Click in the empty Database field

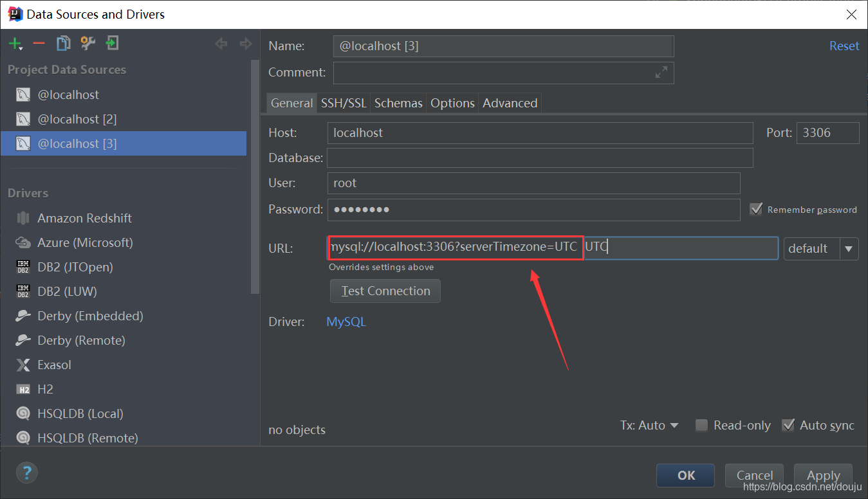[x=540, y=158]
